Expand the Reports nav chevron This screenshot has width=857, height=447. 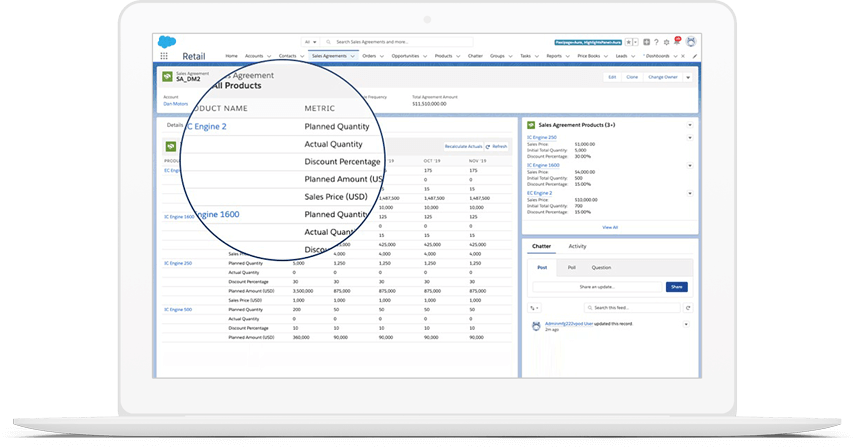pos(567,56)
